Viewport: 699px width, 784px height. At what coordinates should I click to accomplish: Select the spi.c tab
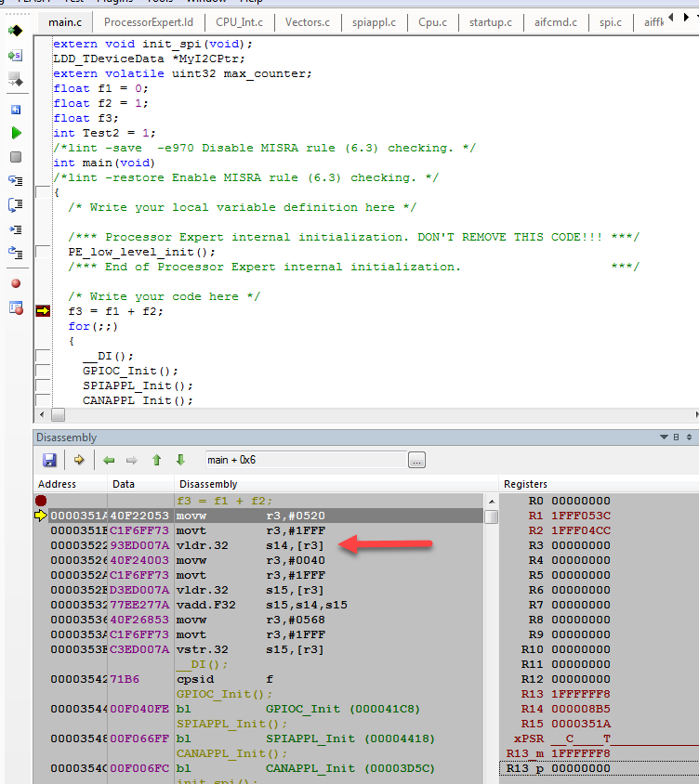[x=611, y=22]
